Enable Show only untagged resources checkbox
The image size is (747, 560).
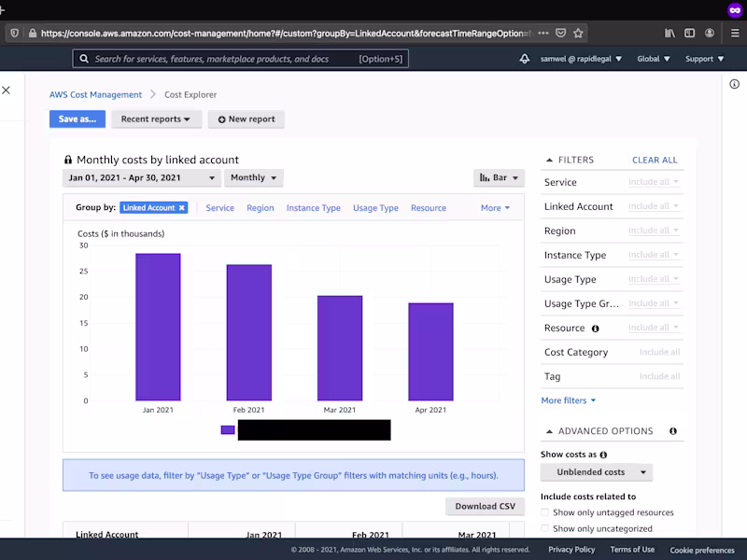coord(545,512)
